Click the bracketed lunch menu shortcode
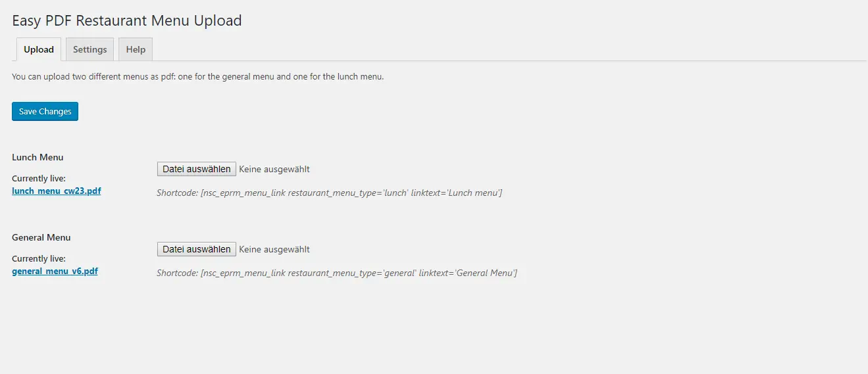 pos(351,193)
